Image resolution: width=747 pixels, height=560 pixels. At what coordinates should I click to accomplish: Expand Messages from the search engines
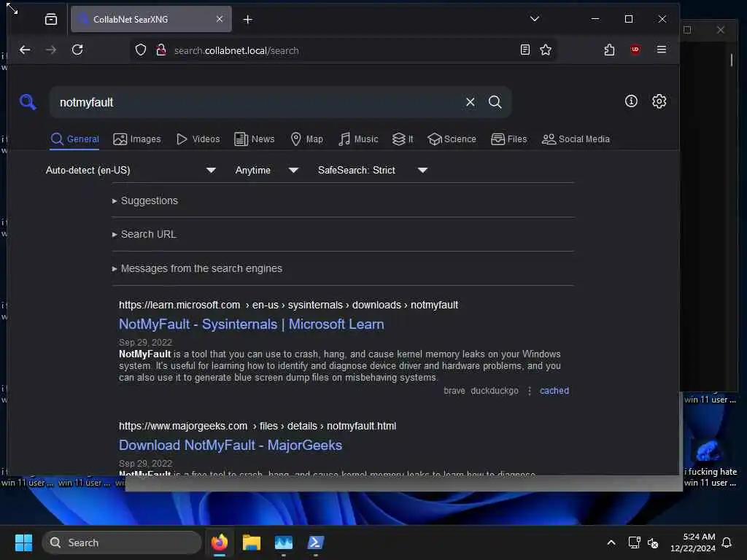(197, 268)
